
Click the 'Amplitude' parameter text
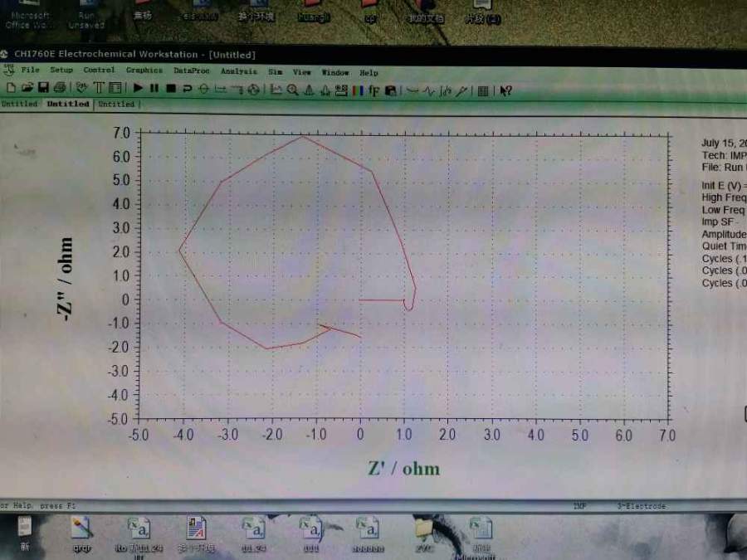(724, 234)
